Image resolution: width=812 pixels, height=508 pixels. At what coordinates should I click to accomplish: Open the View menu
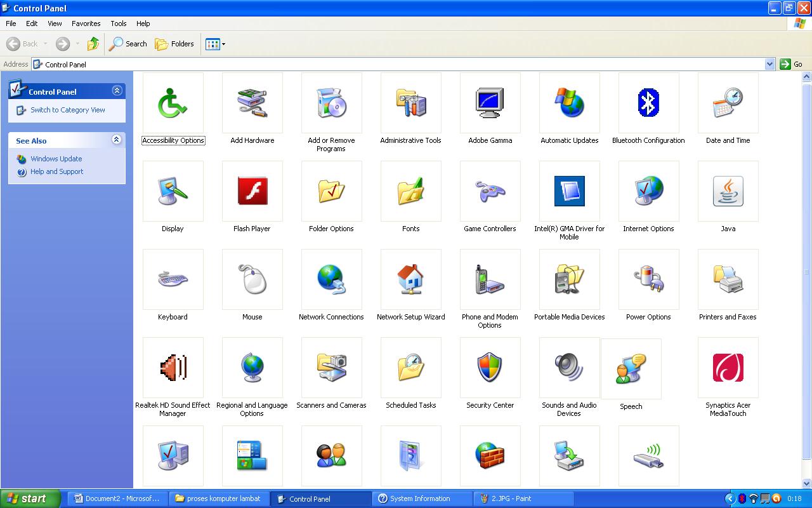tap(55, 23)
